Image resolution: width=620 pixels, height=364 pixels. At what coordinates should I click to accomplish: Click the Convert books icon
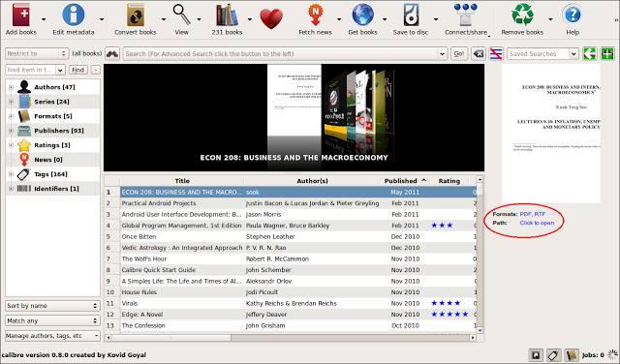click(136, 15)
